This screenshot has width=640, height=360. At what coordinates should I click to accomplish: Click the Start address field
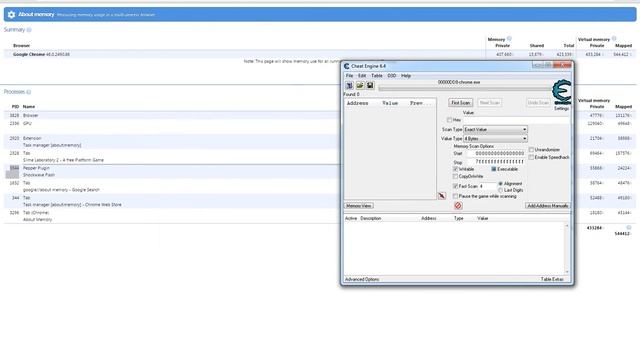[x=496, y=153]
